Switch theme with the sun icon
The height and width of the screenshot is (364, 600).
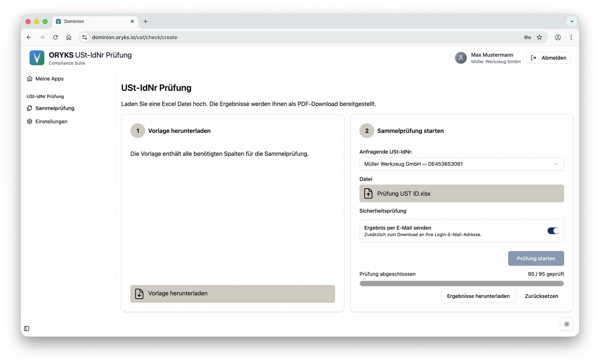pyautogui.click(x=566, y=324)
